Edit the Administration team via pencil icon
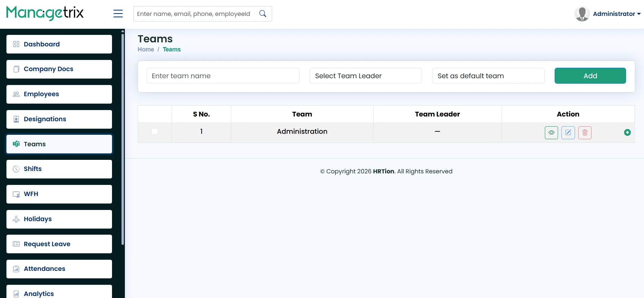 point(568,132)
